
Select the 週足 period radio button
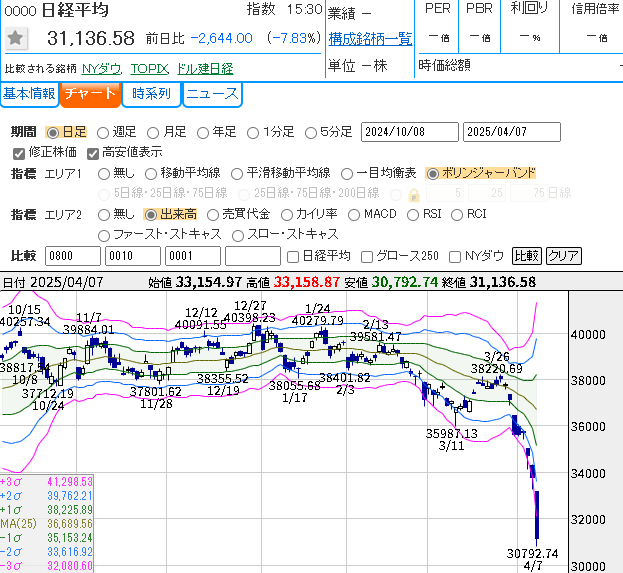click(x=102, y=132)
